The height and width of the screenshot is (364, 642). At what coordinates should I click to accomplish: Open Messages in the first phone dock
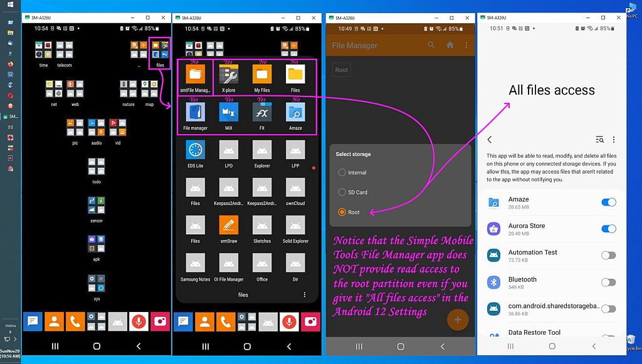[33, 322]
